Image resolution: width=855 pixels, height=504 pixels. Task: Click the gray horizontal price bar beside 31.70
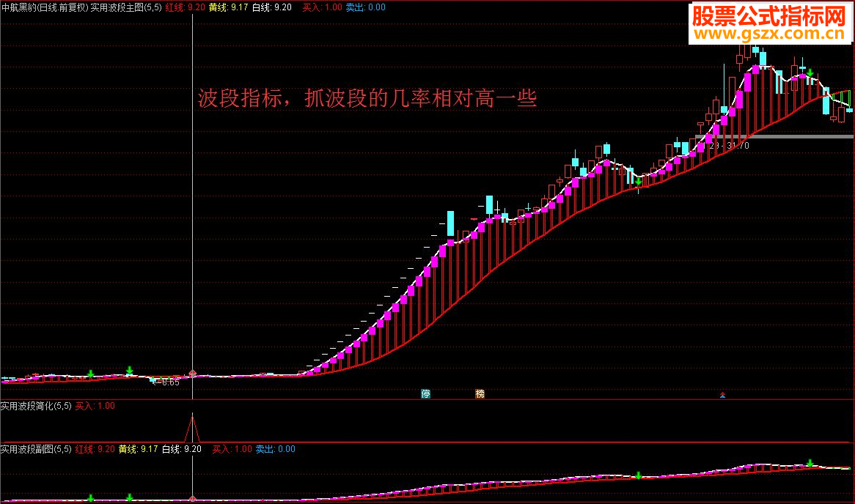(774, 136)
